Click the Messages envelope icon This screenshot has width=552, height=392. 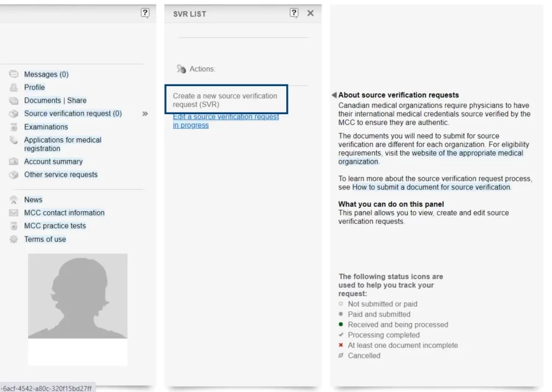(14, 74)
